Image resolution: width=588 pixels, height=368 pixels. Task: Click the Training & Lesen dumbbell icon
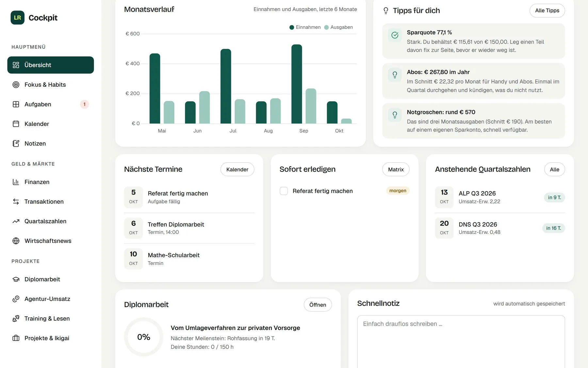pos(16,319)
